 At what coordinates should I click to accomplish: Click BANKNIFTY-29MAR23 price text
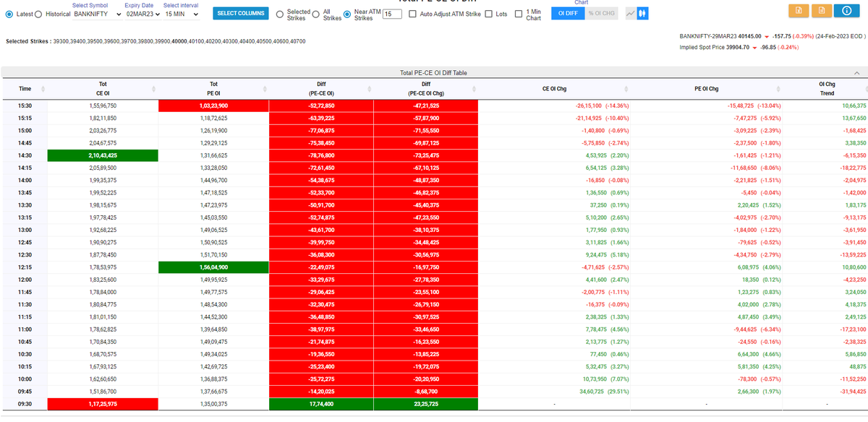tap(720, 35)
